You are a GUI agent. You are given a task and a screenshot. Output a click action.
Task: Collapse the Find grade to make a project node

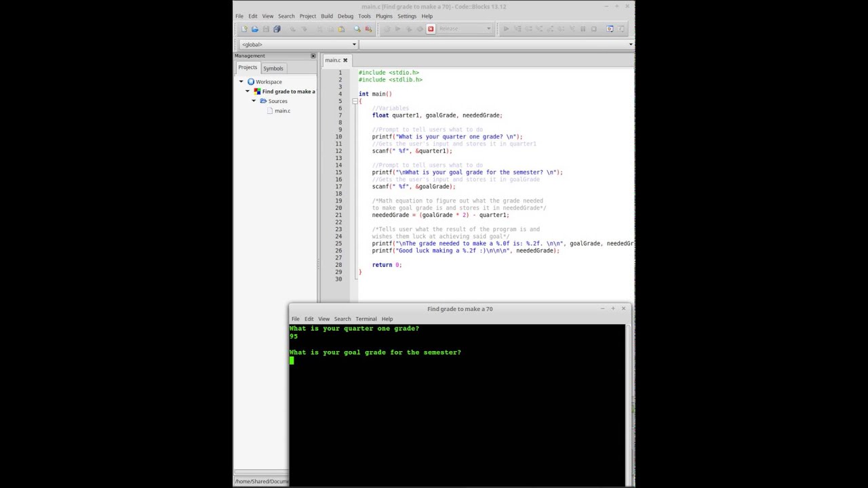248,91
